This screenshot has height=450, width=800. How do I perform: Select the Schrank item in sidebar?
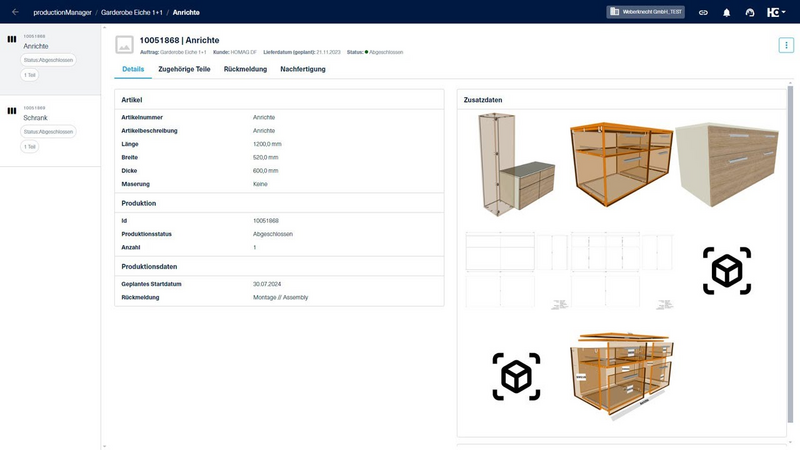tap(36, 117)
